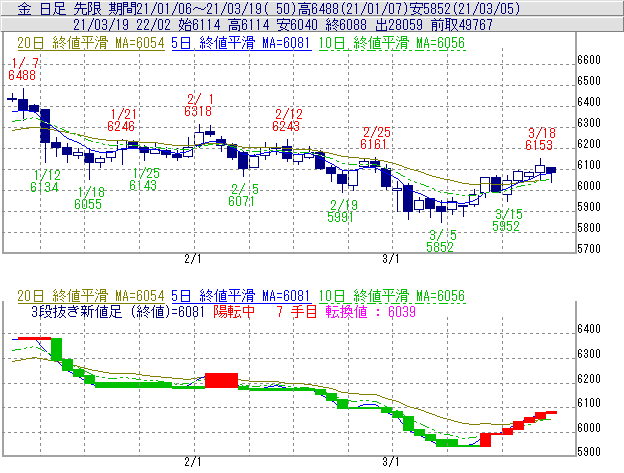
Task: Click the 3段抜き新値足 (終値)=6081 label
Action: click(118, 311)
